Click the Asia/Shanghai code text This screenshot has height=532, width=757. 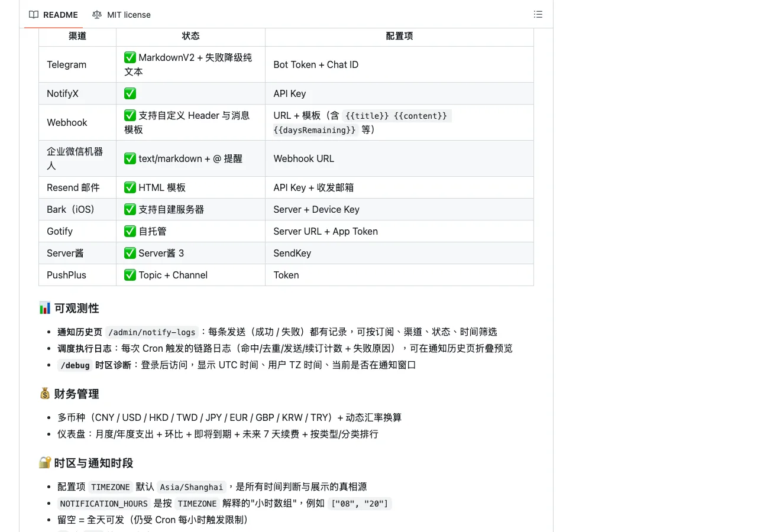coord(192,487)
